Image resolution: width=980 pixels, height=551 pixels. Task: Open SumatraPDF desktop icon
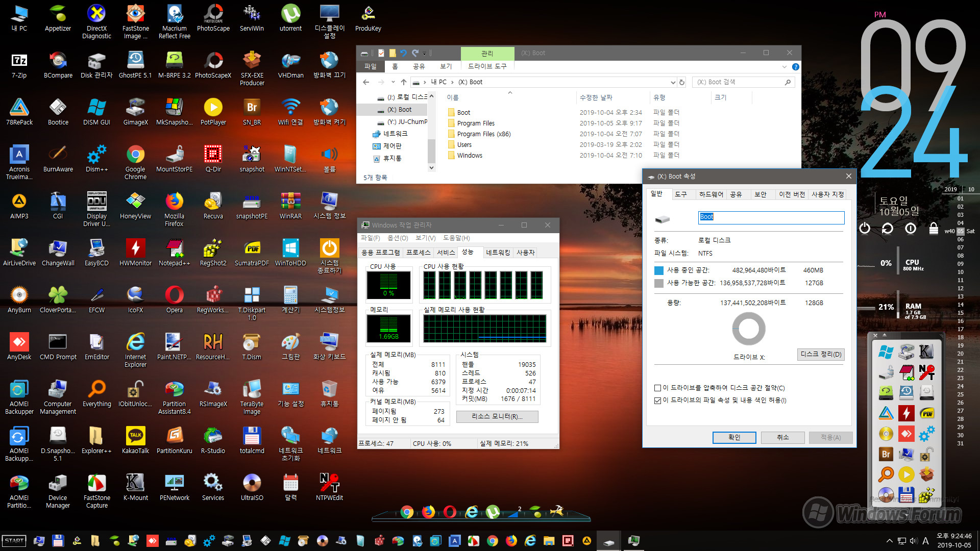pos(252,253)
